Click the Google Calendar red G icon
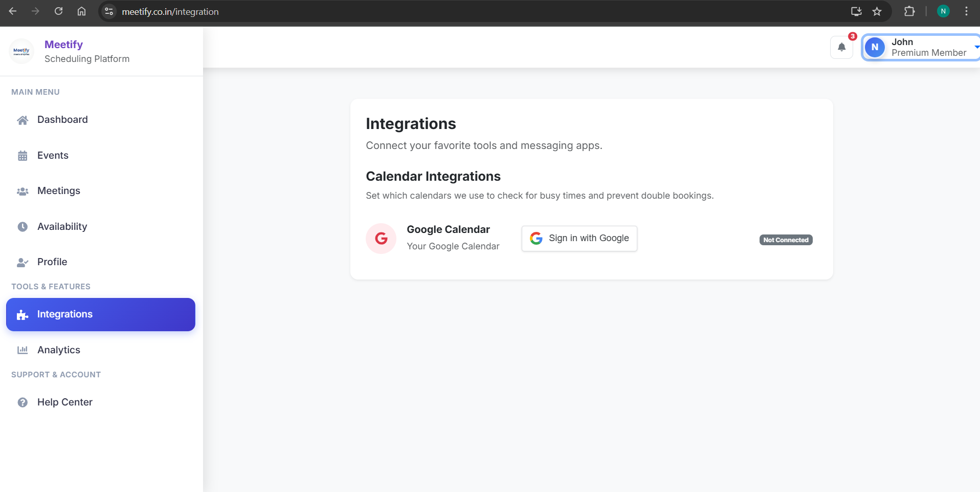980x492 pixels. point(381,238)
